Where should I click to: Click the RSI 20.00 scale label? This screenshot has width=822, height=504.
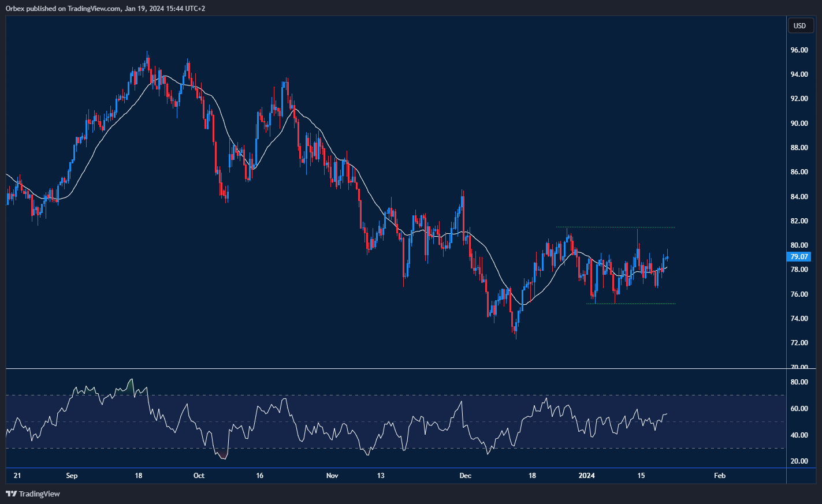799,461
